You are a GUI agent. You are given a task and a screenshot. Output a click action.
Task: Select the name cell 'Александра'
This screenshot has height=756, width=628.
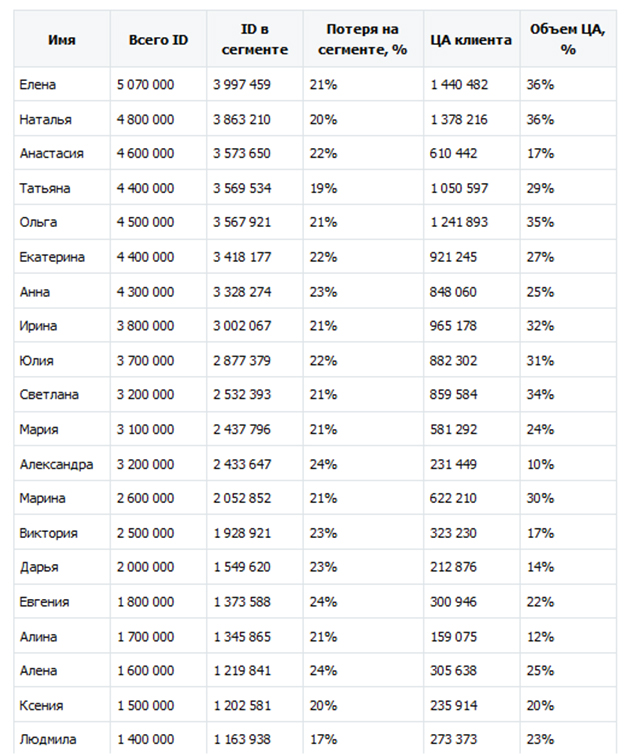[62, 464]
